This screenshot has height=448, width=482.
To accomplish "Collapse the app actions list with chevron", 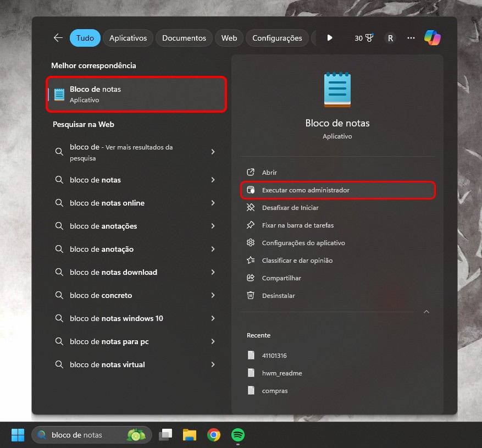I will pyautogui.click(x=426, y=312).
